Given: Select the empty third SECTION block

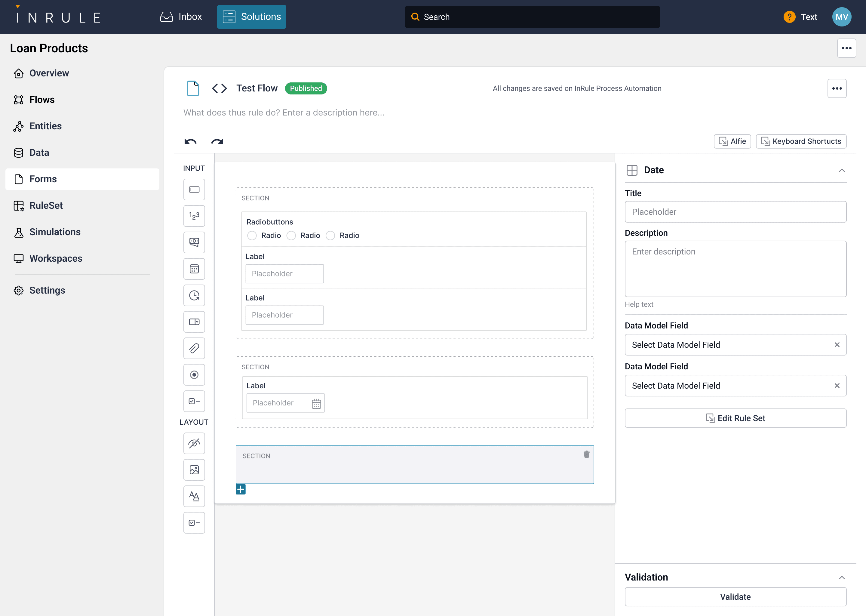Looking at the screenshot, I should coord(415,465).
